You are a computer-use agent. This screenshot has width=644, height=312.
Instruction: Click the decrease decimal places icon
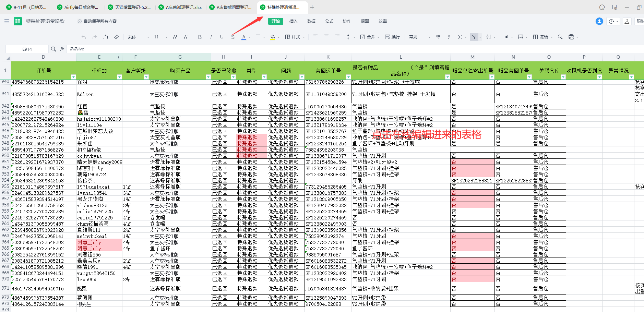coord(449,37)
